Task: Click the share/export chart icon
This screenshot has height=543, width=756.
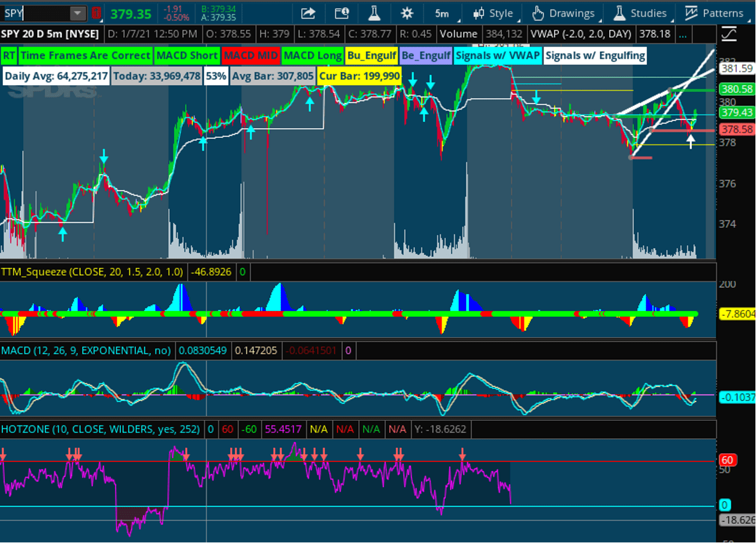Action: point(308,13)
